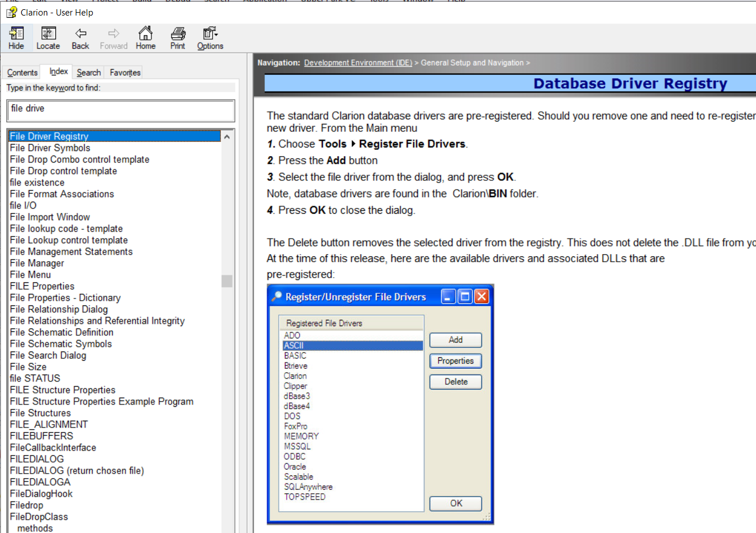
Task: Click the Clarion User Help title icon
Action: pyautogui.click(x=12, y=12)
